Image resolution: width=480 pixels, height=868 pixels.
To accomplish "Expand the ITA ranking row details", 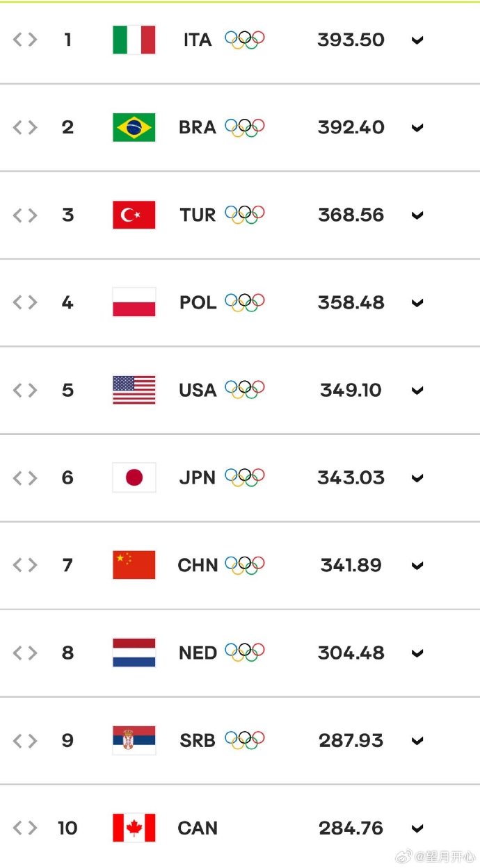I will point(417,40).
